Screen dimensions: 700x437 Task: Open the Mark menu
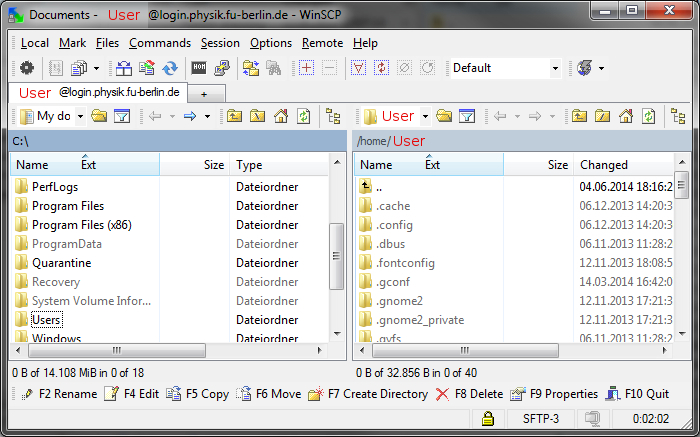(x=72, y=43)
